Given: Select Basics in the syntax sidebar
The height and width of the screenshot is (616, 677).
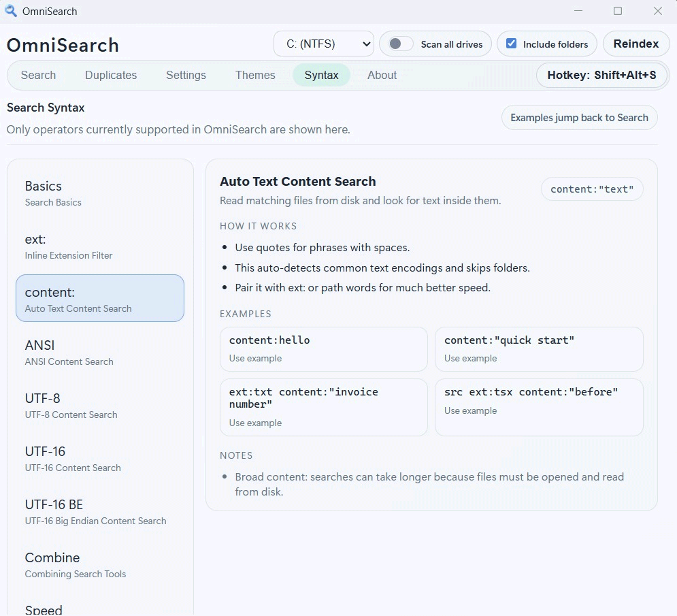Looking at the screenshot, I should pos(99,193).
